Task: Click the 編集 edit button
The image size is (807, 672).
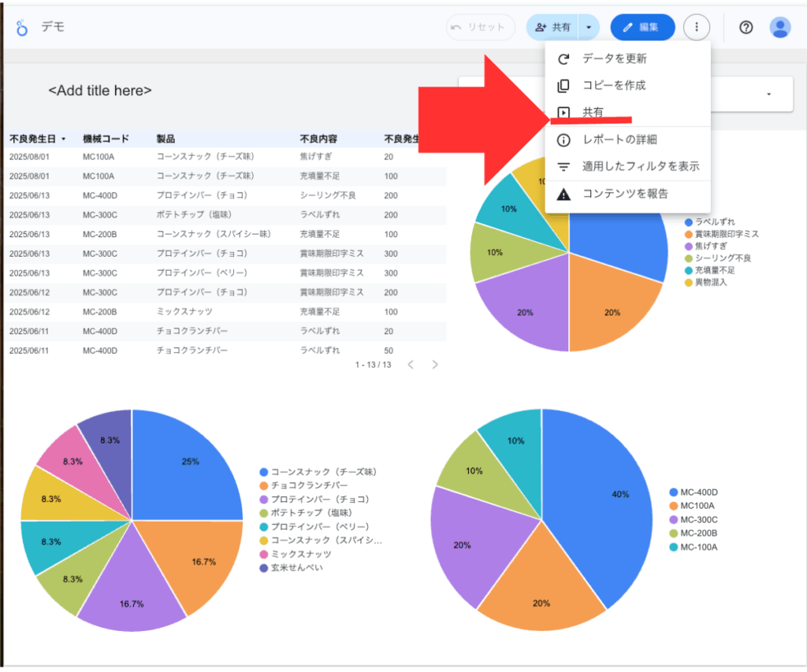Action: point(642,28)
